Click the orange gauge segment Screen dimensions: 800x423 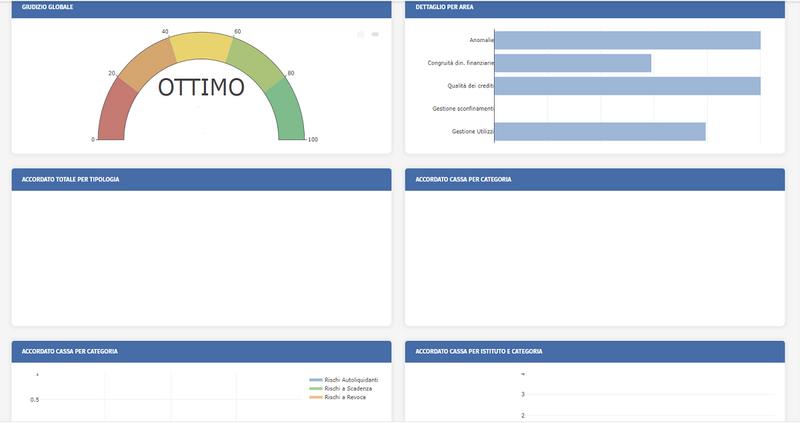pos(147,64)
